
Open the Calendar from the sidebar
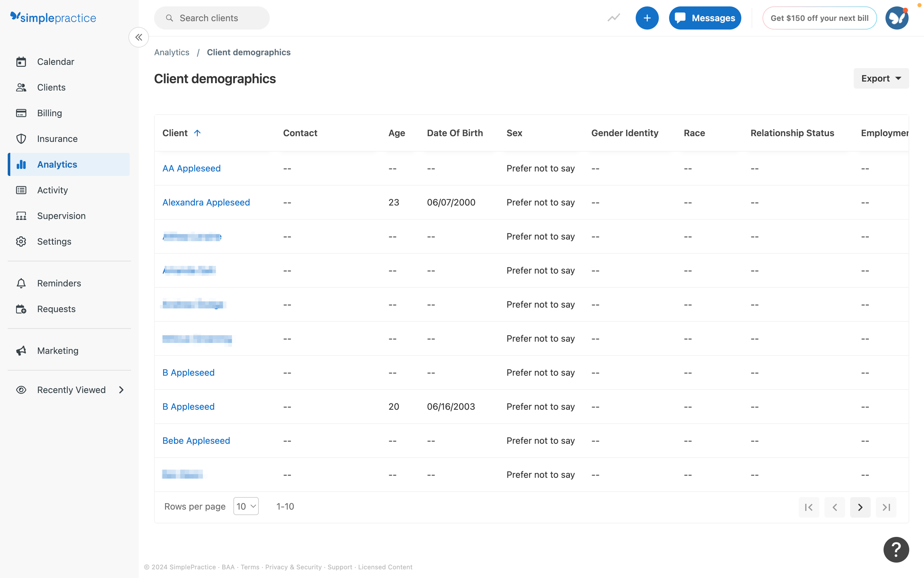click(56, 62)
